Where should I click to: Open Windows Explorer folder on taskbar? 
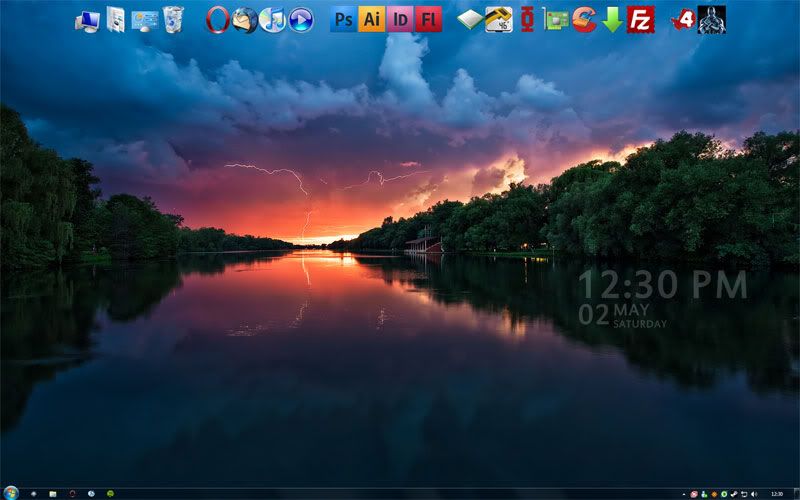pos(53,494)
